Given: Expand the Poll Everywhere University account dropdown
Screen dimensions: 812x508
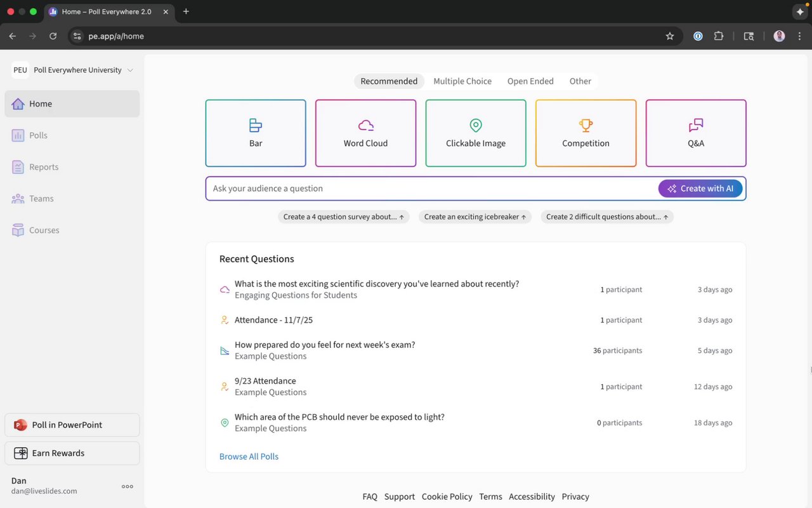Looking at the screenshot, I should pyautogui.click(x=130, y=70).
